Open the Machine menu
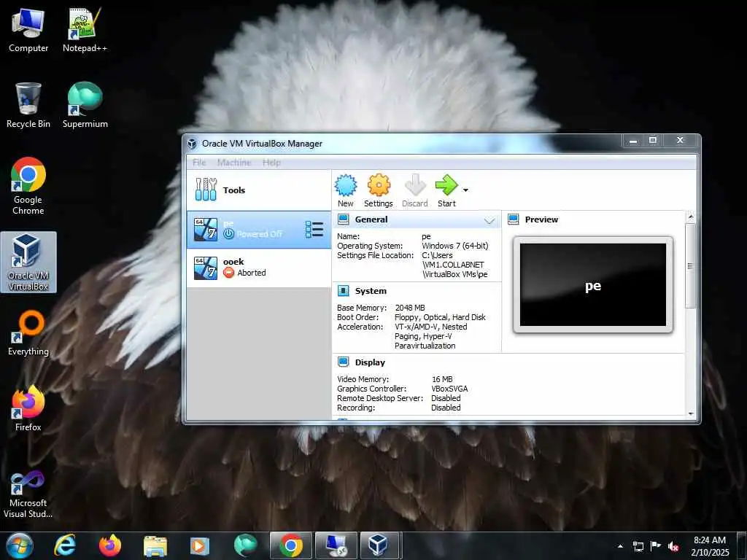Screen dimensions: 747x560 click(x=234, y=163)
